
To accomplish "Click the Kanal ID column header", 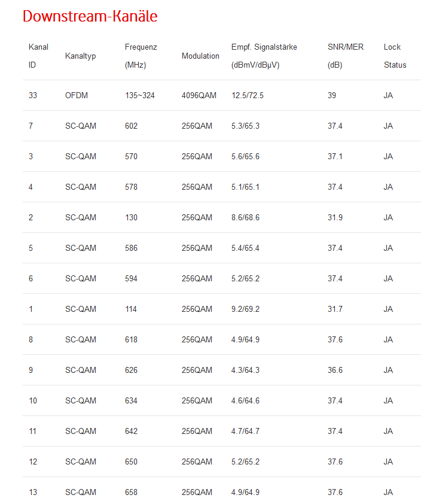I will point(38,56).
